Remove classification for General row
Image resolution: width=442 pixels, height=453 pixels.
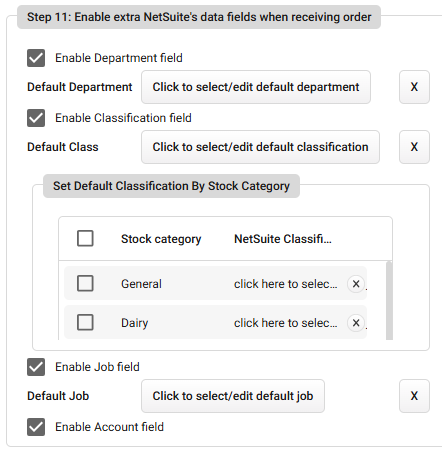click(x=356, y=284)
